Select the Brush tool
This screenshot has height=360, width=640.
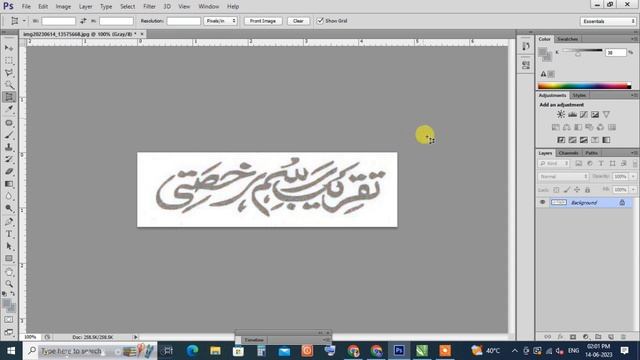9,135
